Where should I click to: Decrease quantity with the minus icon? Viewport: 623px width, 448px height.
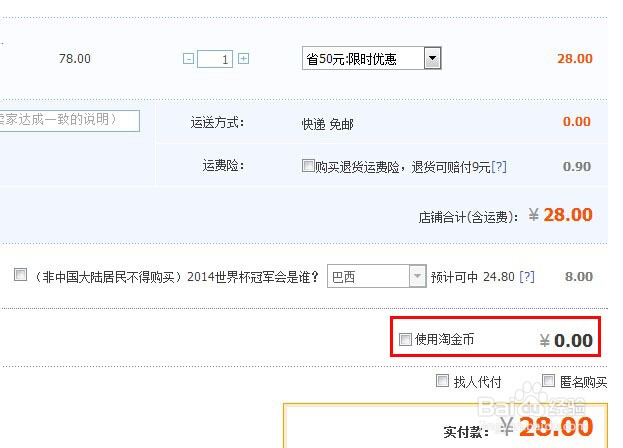[x=188, y=59]
